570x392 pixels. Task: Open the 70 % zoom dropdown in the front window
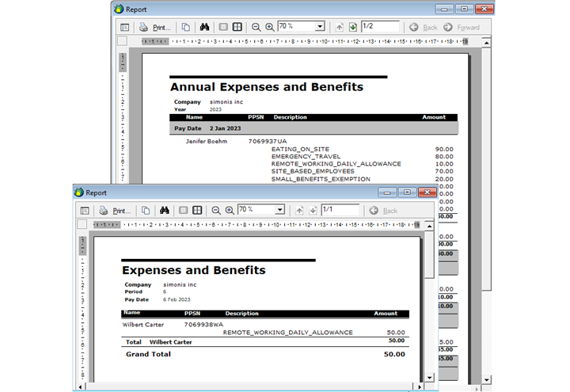[279, 211]
